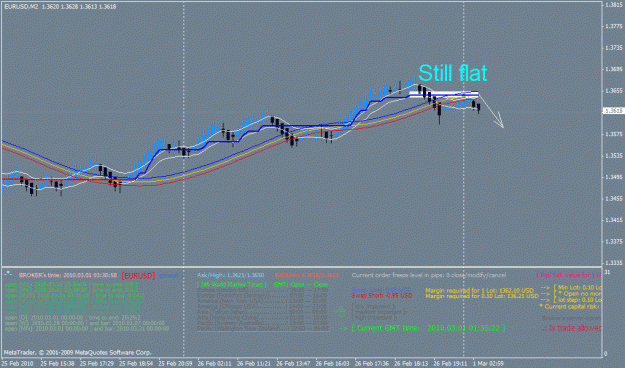Click the MetaTrader MetaQuotes copyright text
Screen dimensions: 625x368
point(78,352)
